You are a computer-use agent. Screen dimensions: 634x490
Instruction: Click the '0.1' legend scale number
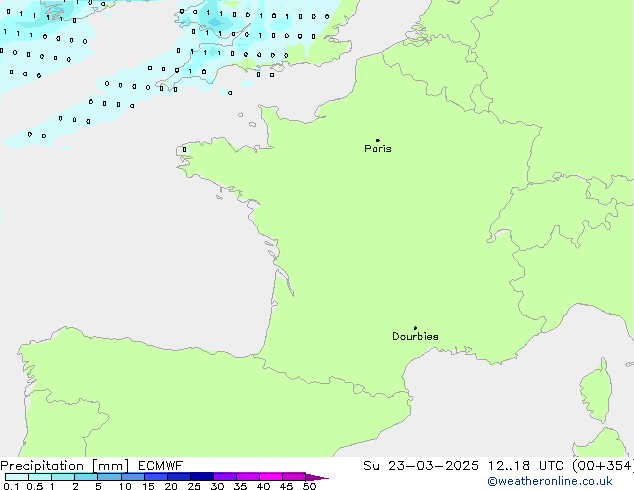11,486
